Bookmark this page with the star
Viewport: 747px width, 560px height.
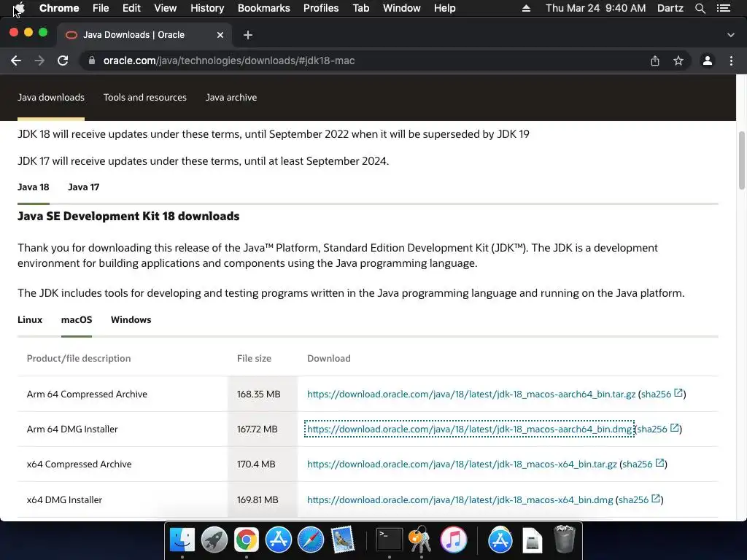coord(678,61)
